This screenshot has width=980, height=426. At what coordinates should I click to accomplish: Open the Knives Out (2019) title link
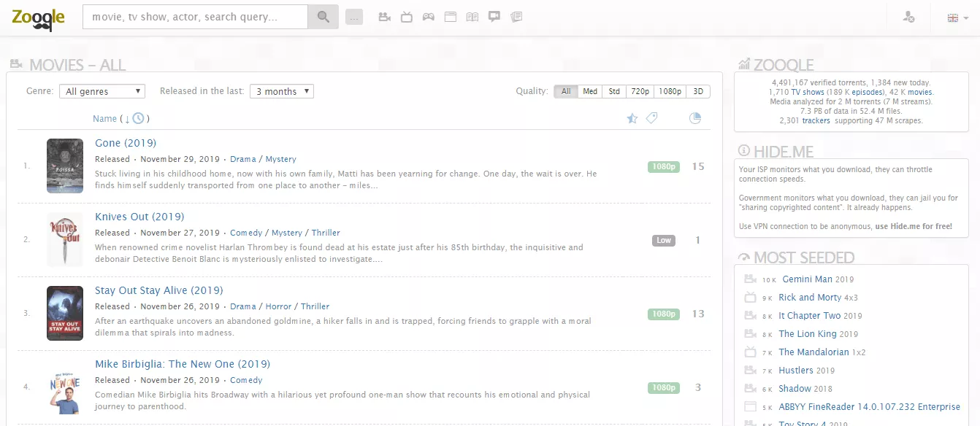point(139,217)
